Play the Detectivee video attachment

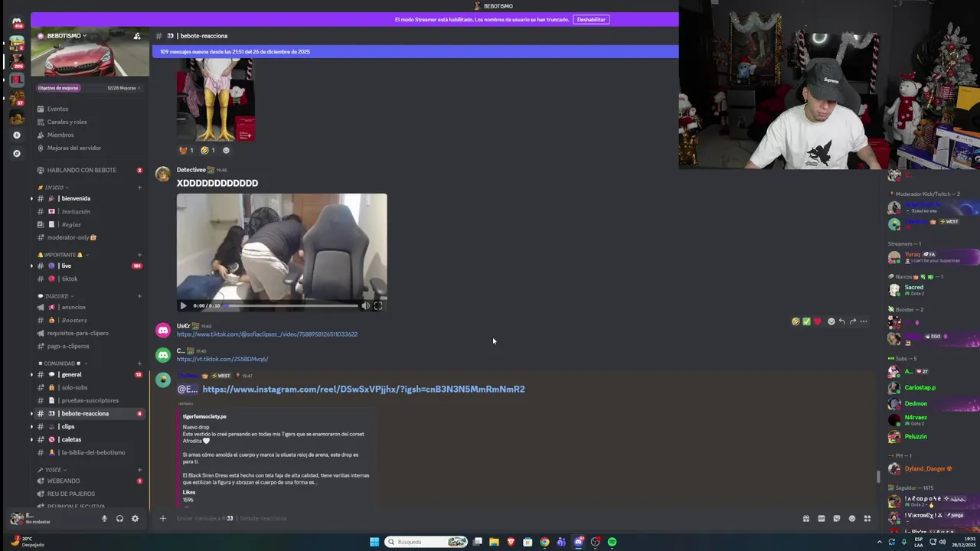[x=183, y=305]
